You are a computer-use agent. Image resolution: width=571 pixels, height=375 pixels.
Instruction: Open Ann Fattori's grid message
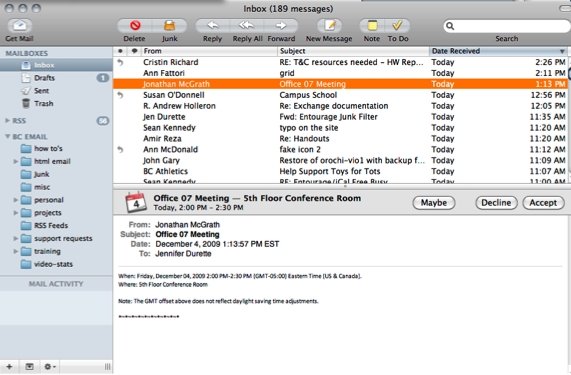coord(340,73)
